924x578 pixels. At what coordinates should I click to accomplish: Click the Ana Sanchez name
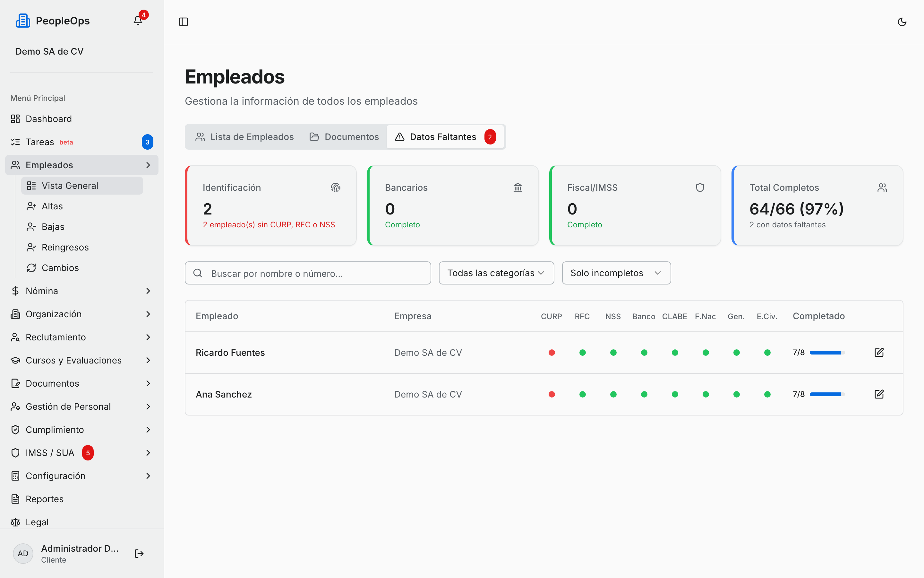pos(224,394)
